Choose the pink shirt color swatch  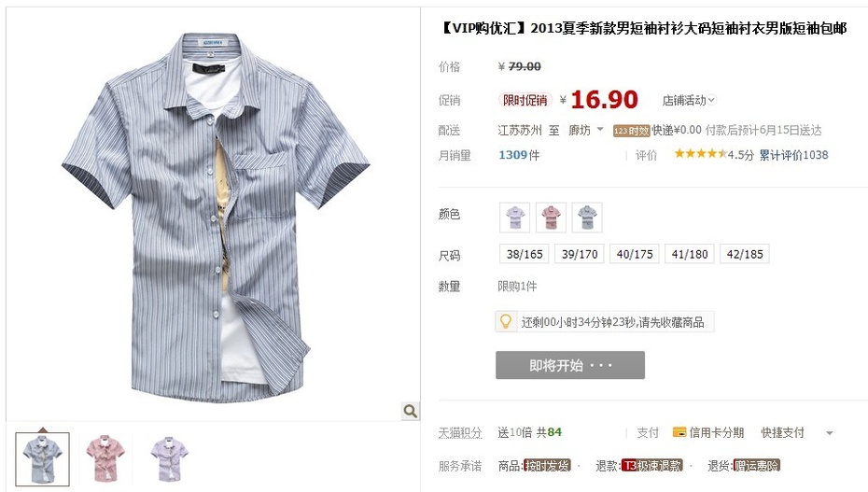[551, 217]
